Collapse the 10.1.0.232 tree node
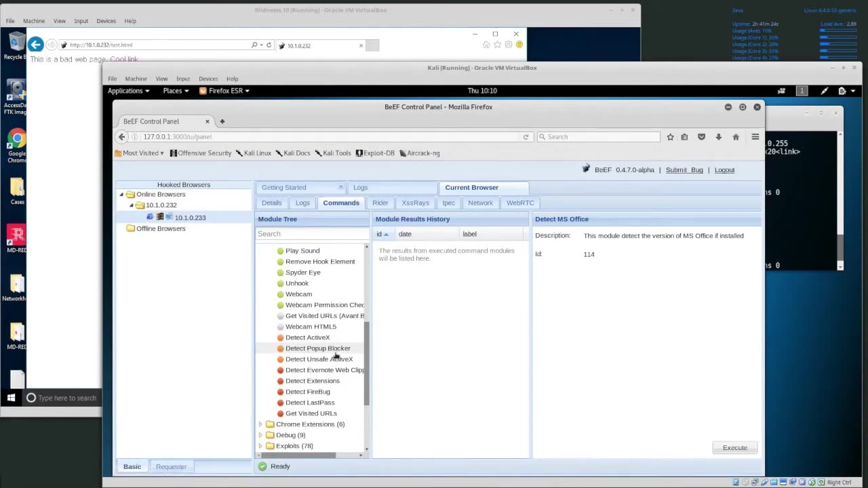This screenshot has height=488, width=868. (132, 205)
